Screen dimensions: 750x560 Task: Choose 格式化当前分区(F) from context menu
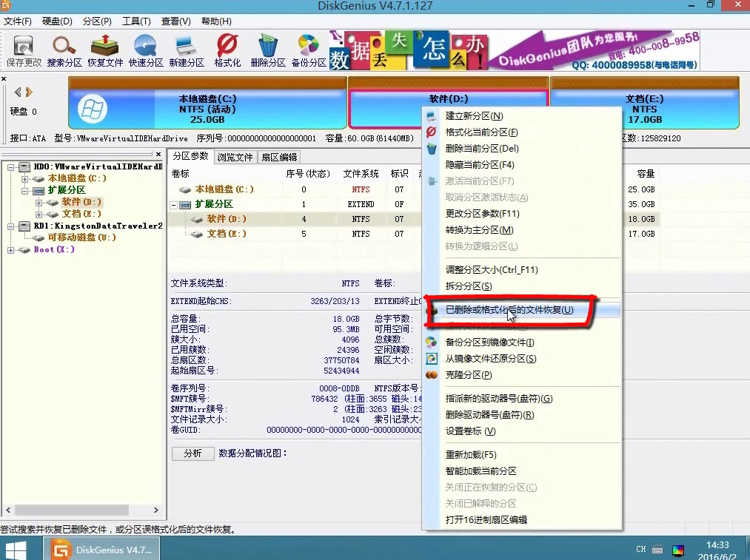pyautogui.click(x=521, y=132)
